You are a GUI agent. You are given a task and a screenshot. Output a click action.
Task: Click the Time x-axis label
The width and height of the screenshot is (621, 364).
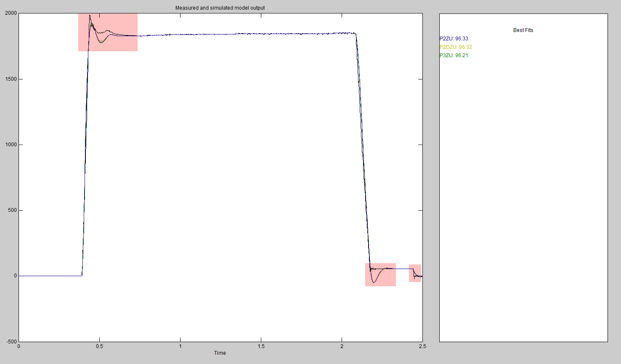point(220,353)
